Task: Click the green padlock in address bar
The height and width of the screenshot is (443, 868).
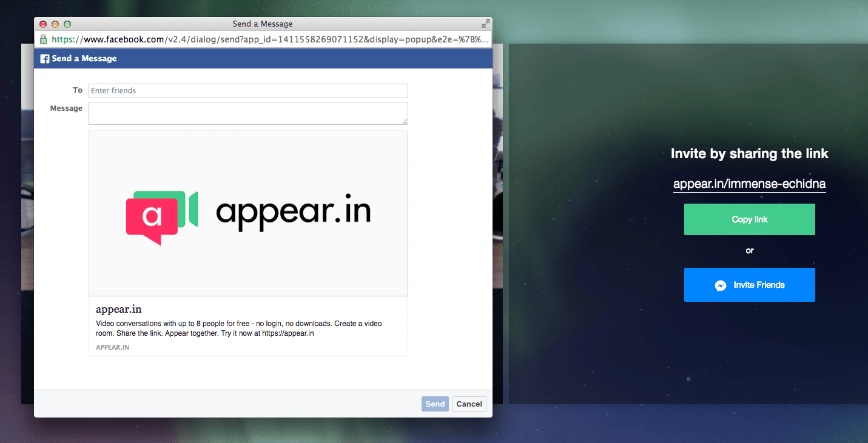Action: click(43, 39)
